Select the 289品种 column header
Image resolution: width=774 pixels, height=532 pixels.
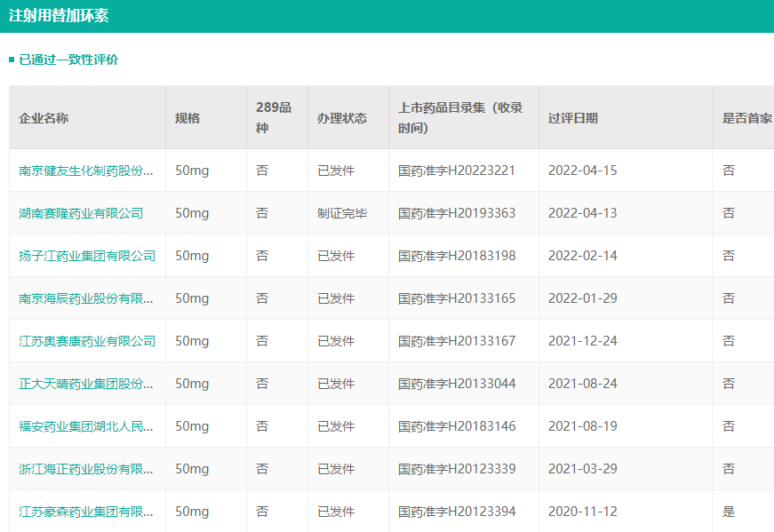click(x=274, y=117)
